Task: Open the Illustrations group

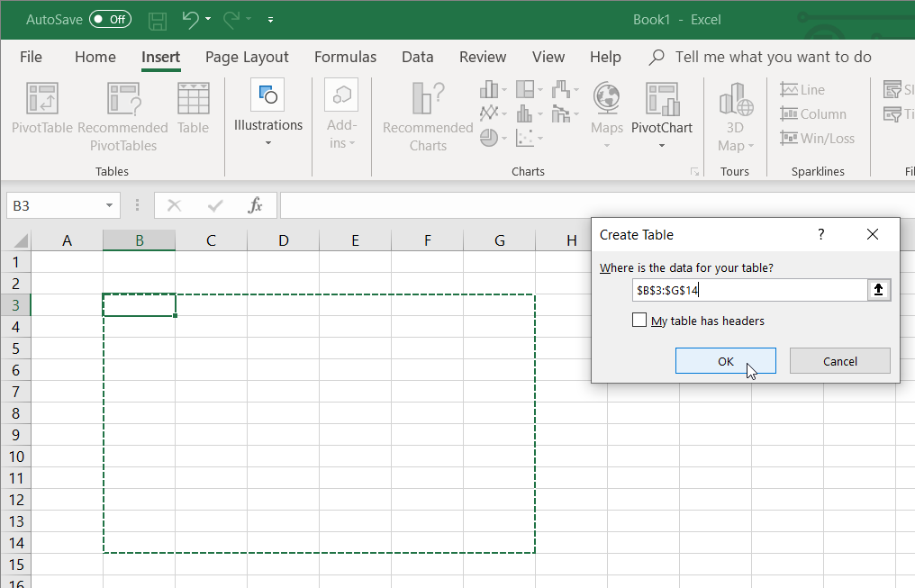Action: click(267, 113)
